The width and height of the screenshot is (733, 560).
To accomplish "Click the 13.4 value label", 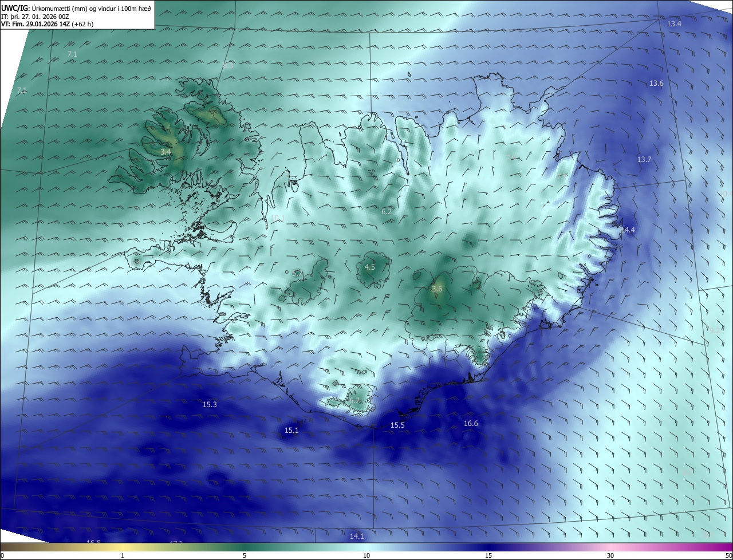I will click(675, 23).
